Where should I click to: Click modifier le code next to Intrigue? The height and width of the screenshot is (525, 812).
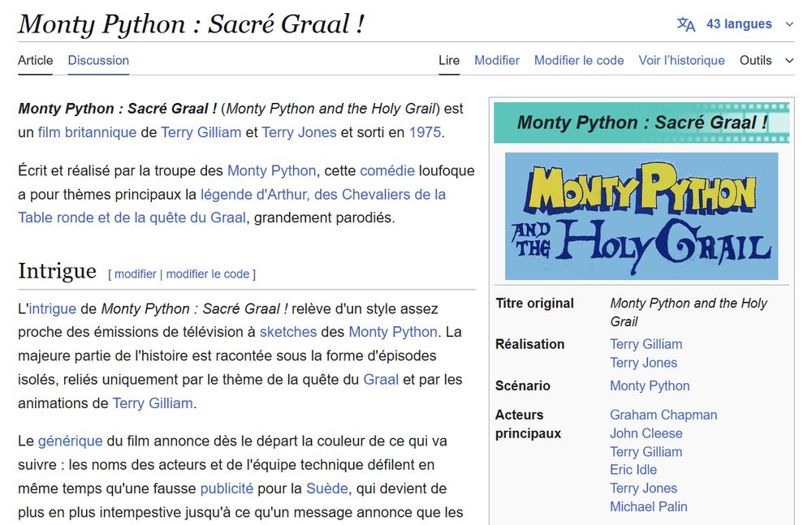coord(208,274)
